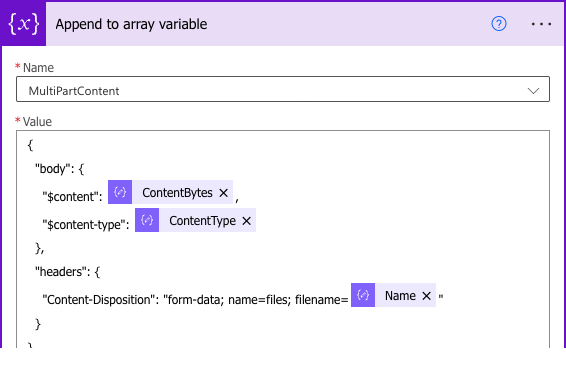
Task: Click the Name field label
Action: (38, 68)
